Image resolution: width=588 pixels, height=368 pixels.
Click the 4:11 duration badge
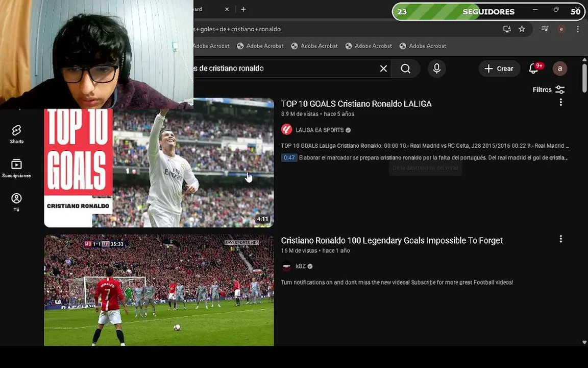coord(262,219)
